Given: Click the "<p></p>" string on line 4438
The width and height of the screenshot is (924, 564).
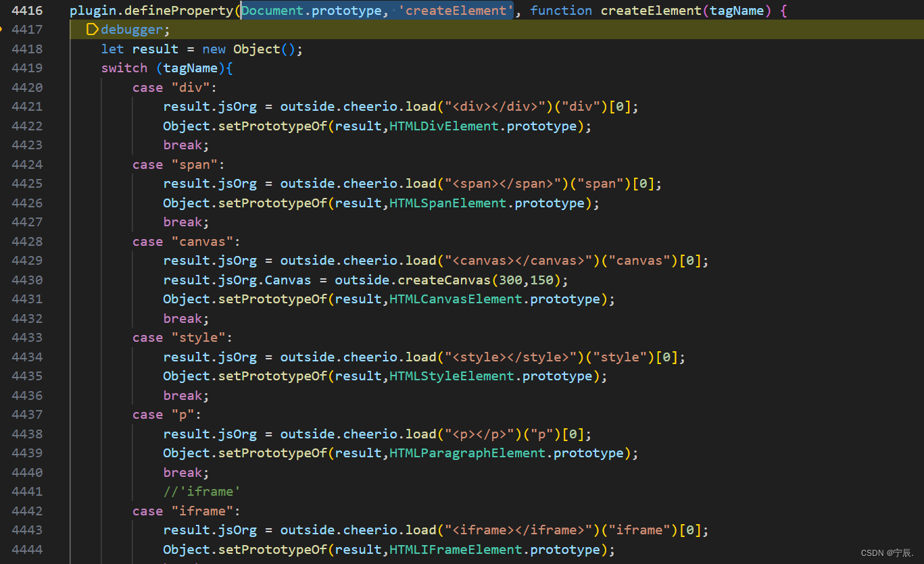Looking at the screenshot, I should click(479, 434).
